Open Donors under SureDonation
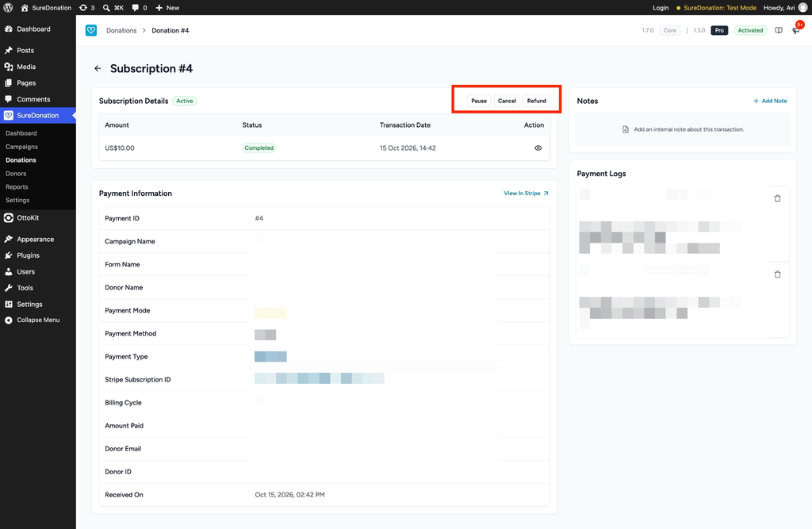The image size is (812, 529). point(16,174)
